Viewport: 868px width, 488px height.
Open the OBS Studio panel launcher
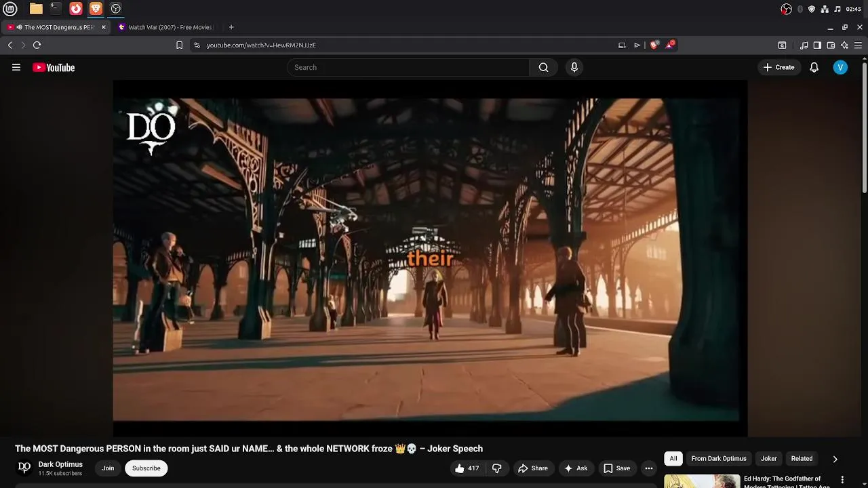(x=116, y=9)
